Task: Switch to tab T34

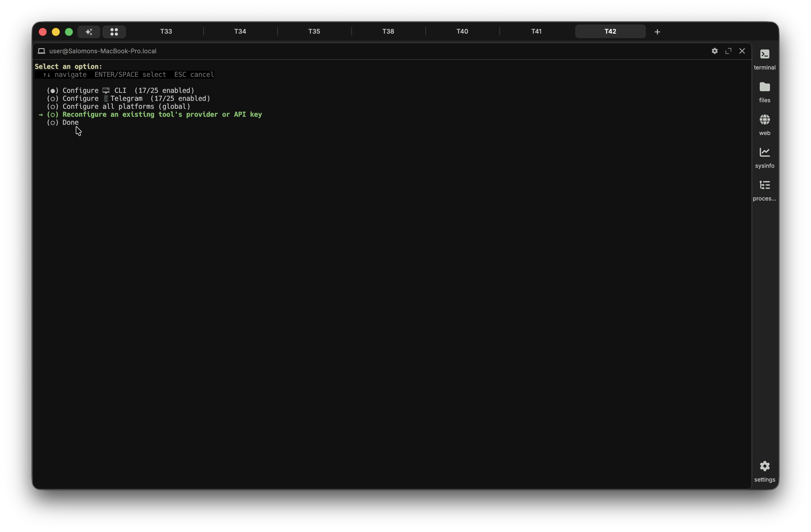Action: pyautogui.click(x=240, y=31)
